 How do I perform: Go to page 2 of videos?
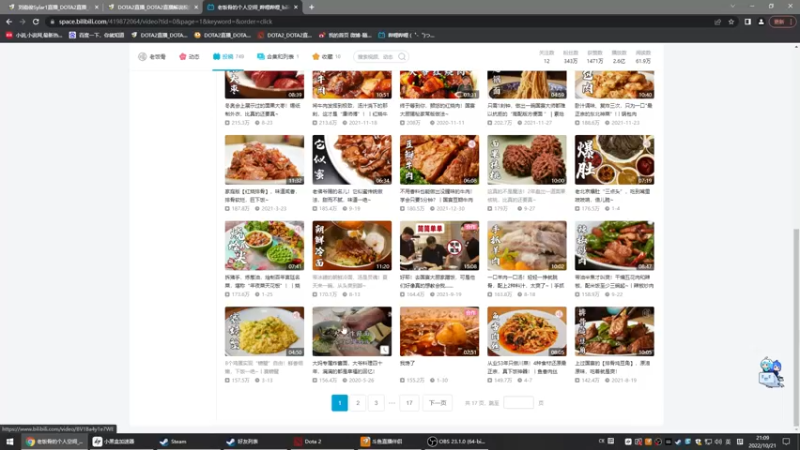pos(358,403)
